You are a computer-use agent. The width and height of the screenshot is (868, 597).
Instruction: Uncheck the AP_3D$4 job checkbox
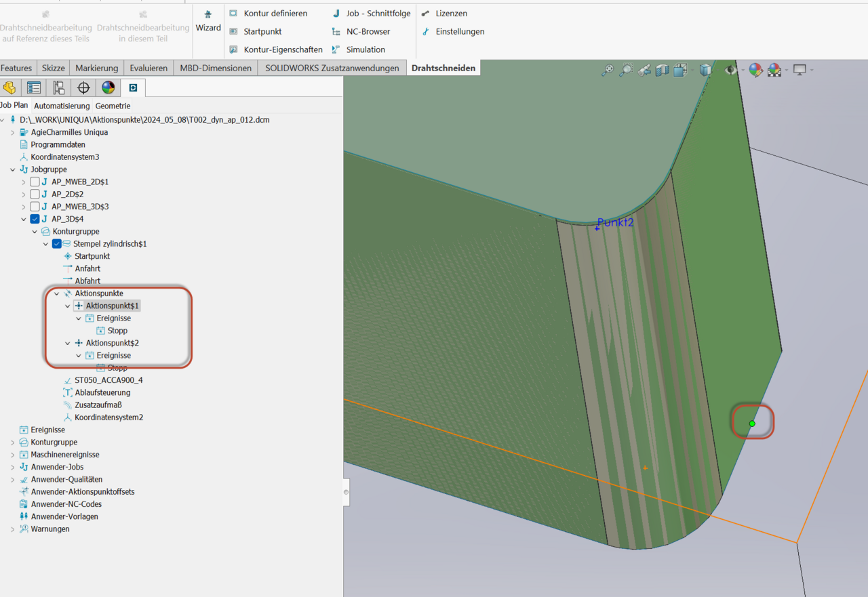pos(35,219)
